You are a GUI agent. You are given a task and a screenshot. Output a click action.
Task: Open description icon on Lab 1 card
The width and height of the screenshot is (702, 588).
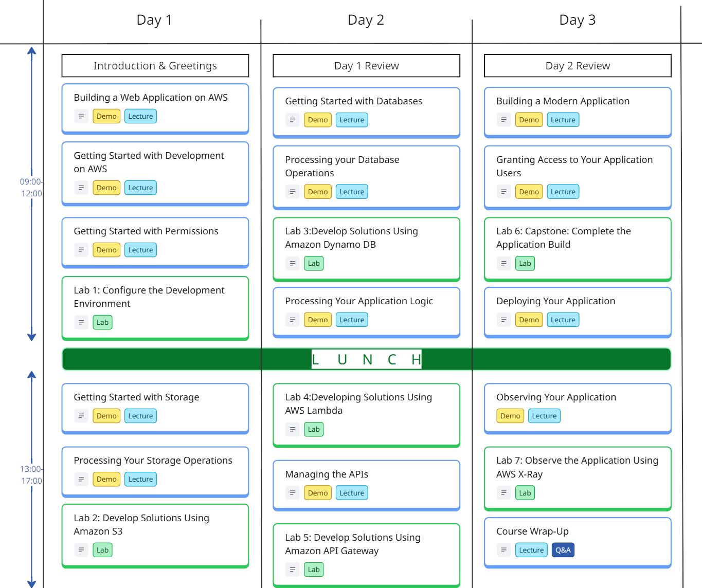[81, 323]
